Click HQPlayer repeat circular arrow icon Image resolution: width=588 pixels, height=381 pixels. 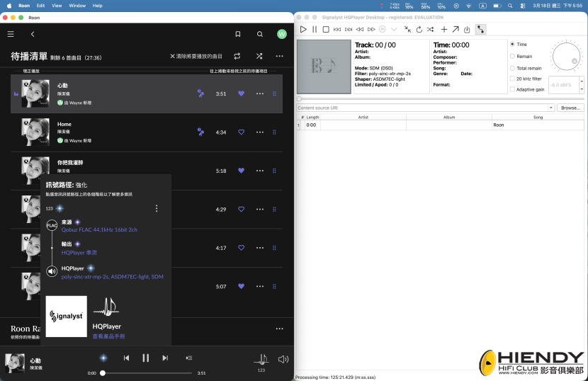[419, 29]
